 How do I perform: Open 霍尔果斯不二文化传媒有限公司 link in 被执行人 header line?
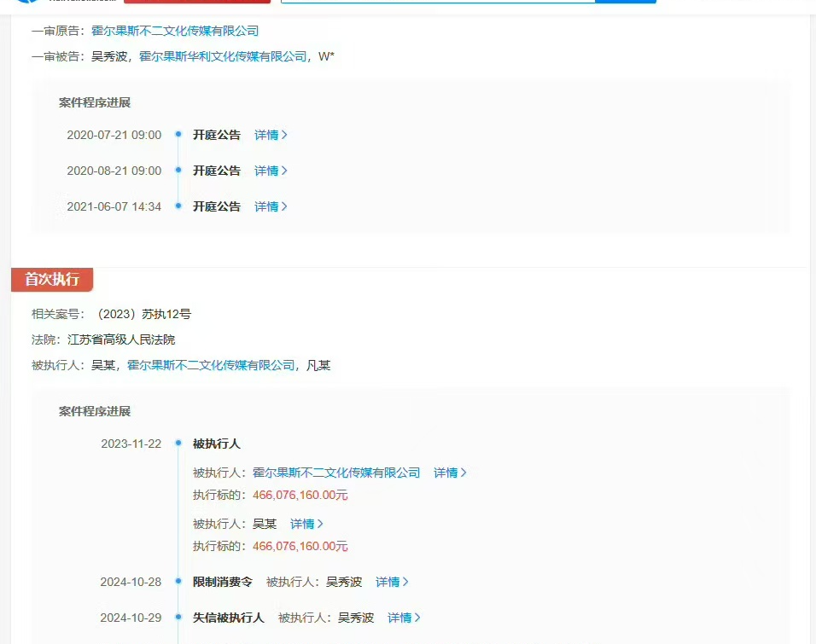pyautogui.click(x=211, y=365)
